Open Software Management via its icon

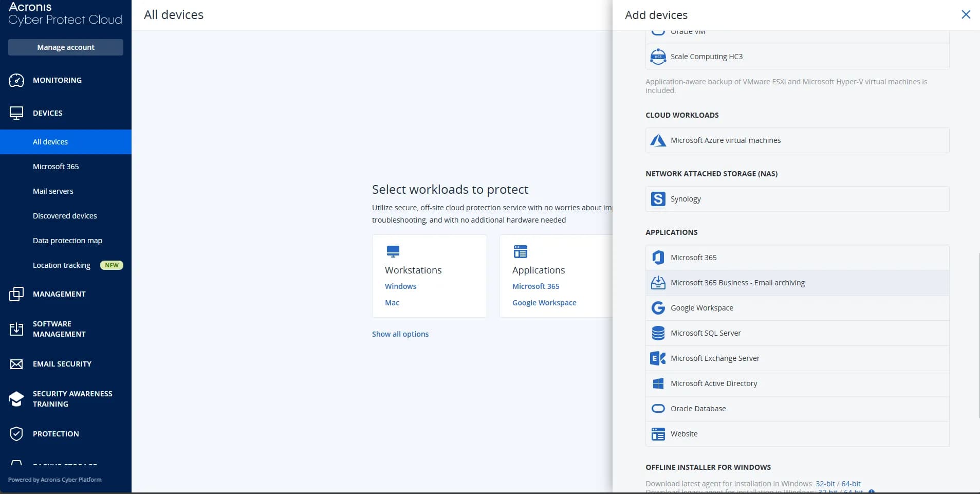[x=16, y=329]
